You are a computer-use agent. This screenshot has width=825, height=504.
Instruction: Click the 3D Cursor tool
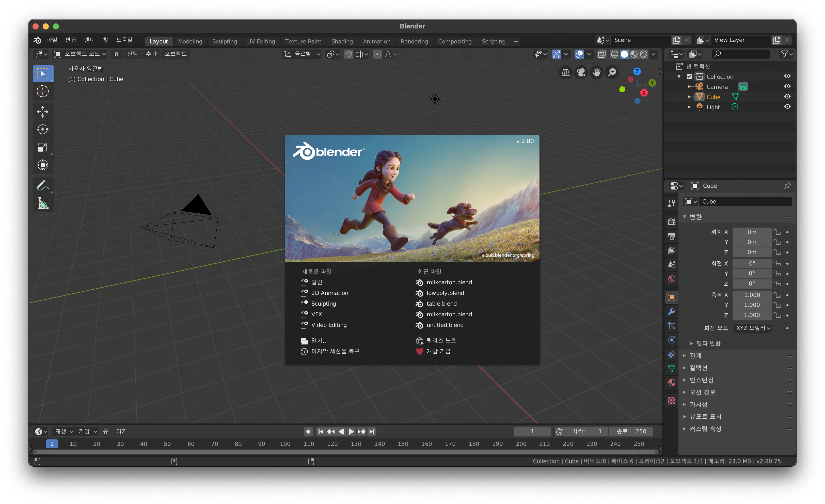pyautogui.click(x=42, y=91)
